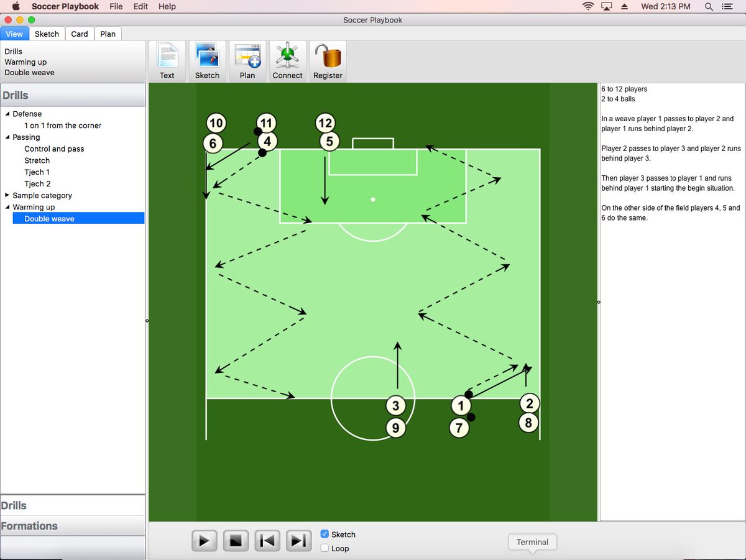Screen dimensions: 746x560
Task: Click the right text panel splitter handle
Action: pos(599,302)
